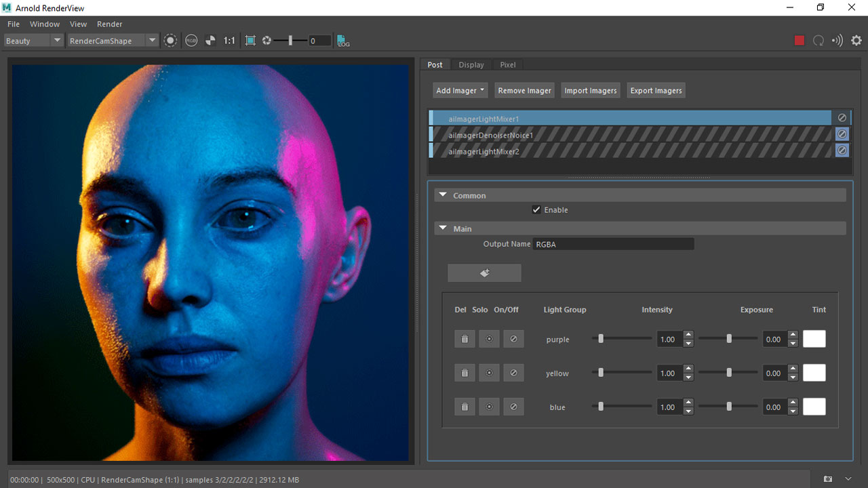This screenshot has width=868, height=488.
Task: Stop the active render
Action: [x=799, y=41]
